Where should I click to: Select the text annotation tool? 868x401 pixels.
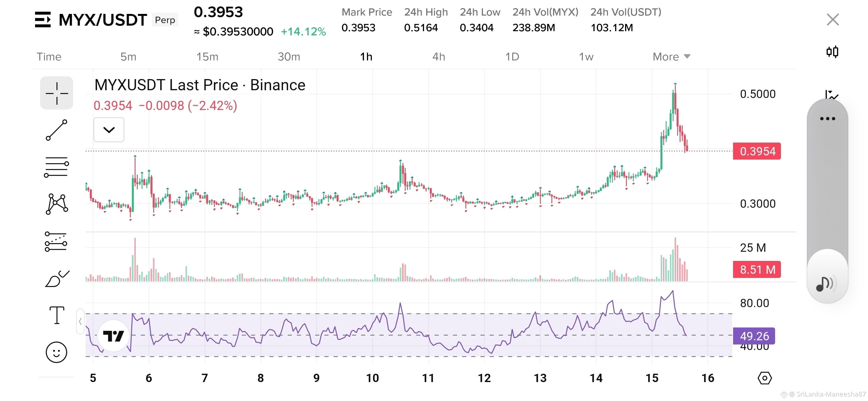(x=56, y=315)
